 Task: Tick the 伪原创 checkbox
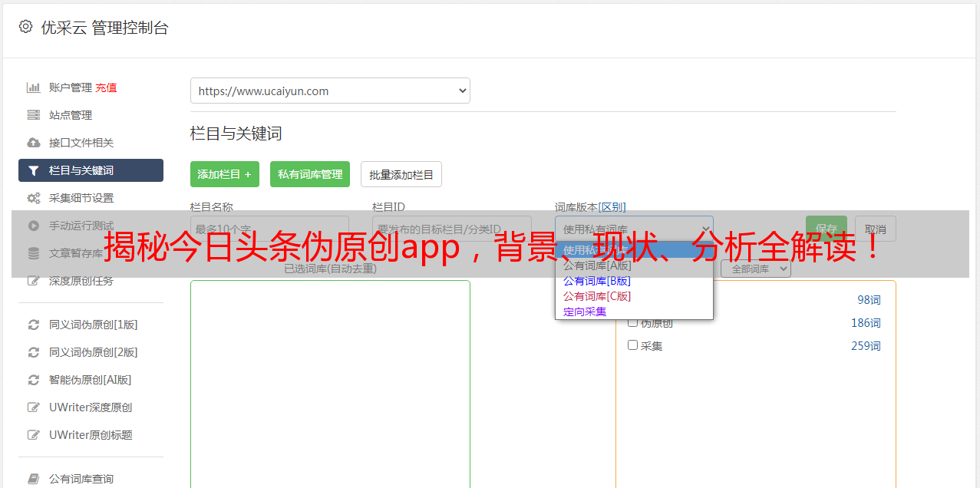coord(633,322)
